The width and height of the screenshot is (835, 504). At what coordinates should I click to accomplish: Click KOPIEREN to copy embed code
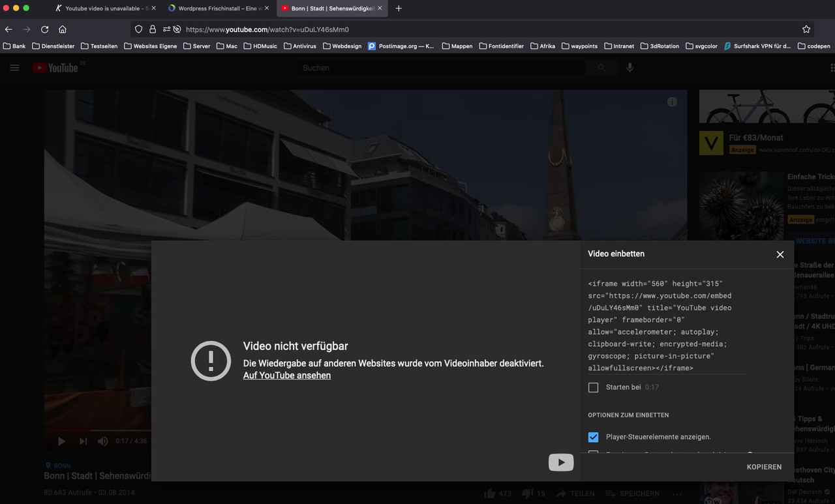coord(764,467)
